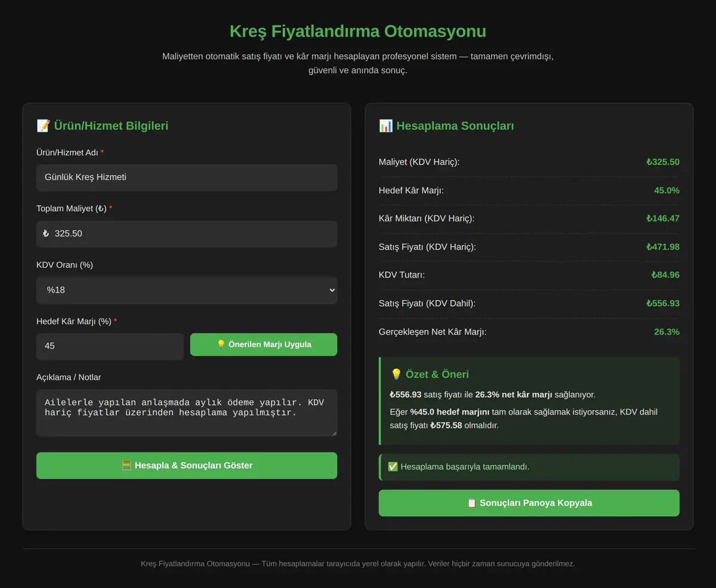Click the KDV Tutarı row label

pos(402,275)
